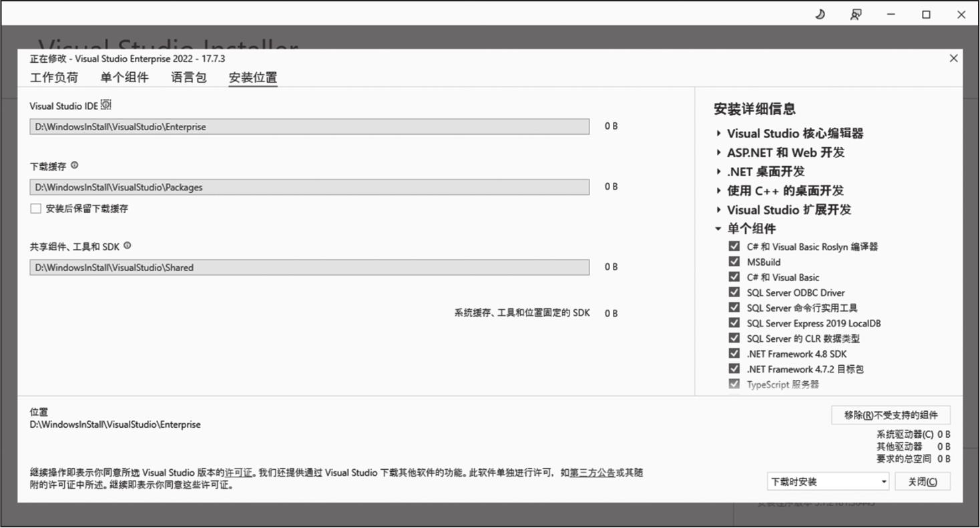Collapse the 单个组件 section in install details
This screenshot has width=980, height=528.
[x=719, y=229]
